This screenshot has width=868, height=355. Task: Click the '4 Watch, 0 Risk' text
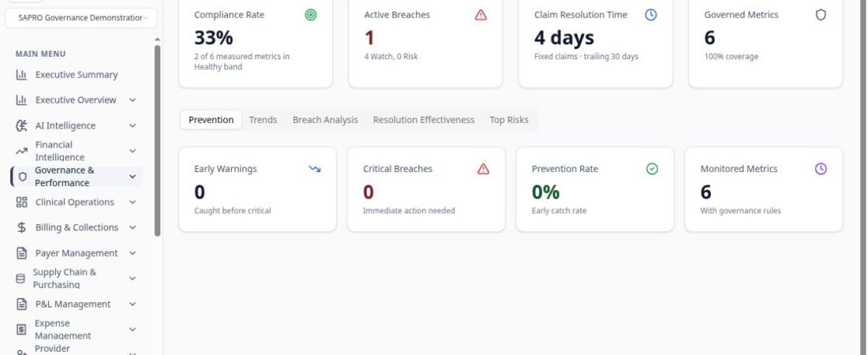coord(391,57)
